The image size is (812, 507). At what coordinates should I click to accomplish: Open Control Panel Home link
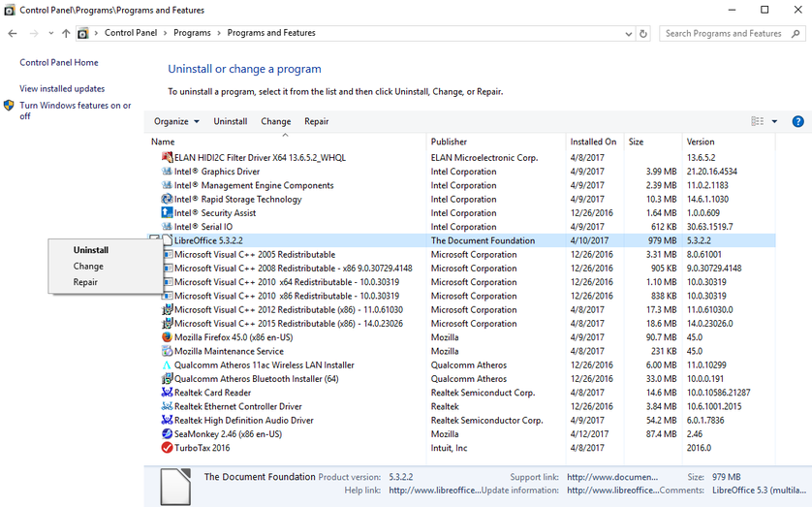coord(59,63)
